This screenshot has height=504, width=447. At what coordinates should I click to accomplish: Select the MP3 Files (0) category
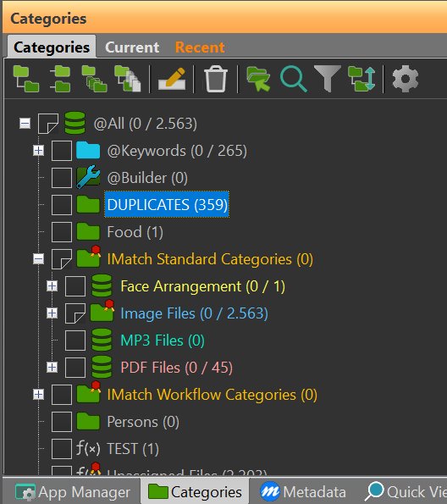coord(163,340)
